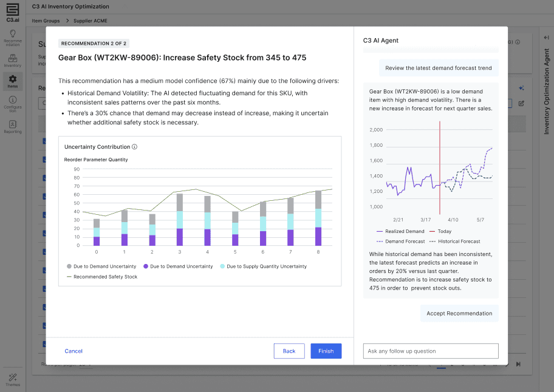Toggle Recommended Safety Stock legend item
Viewport: 554px width, 392px height.
click(102, 277)
